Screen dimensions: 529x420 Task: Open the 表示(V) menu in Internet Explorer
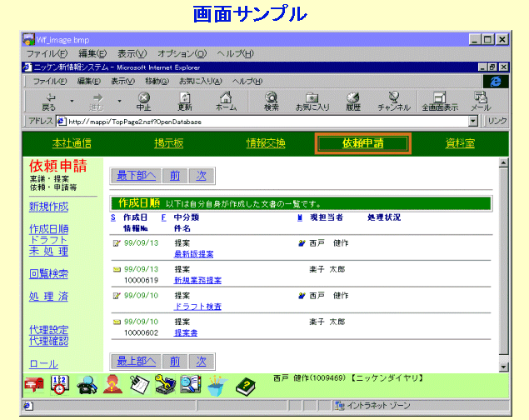(122, 81)
